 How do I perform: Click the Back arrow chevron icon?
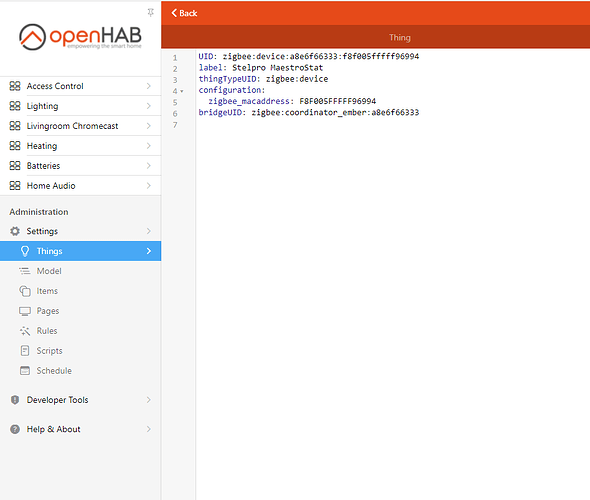click(x=174, y=13)
